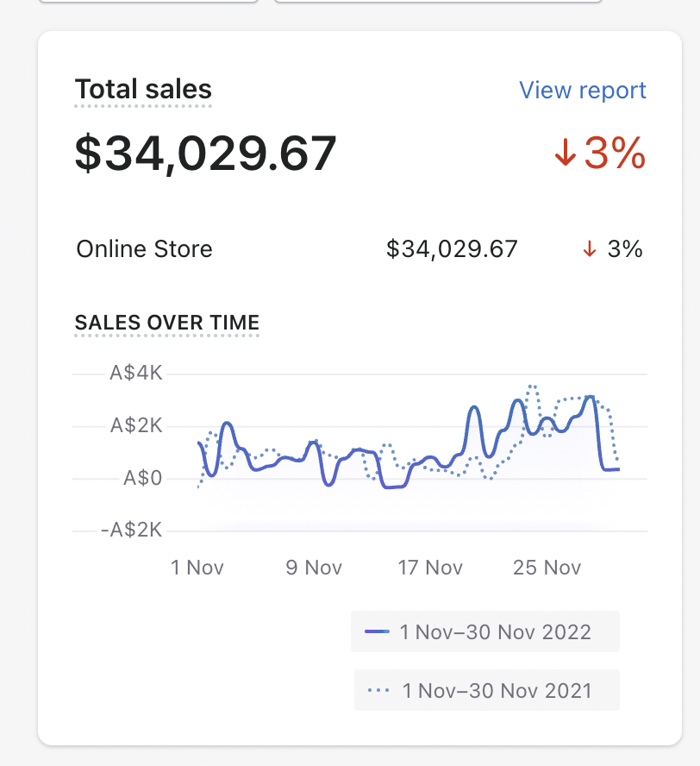This screenshot has width=700, height=766.
Task: Click the SALES OVER TIME label
Action: tap(167, 323)
